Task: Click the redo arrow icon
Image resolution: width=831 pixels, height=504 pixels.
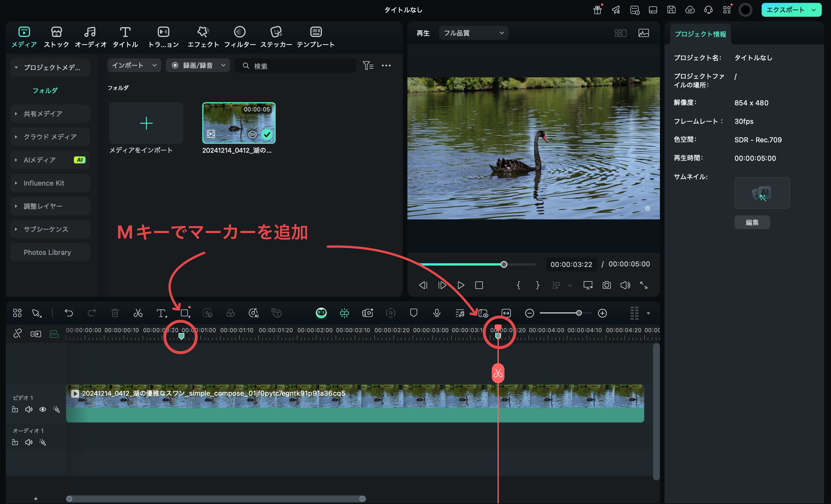Action: [92, 313]
